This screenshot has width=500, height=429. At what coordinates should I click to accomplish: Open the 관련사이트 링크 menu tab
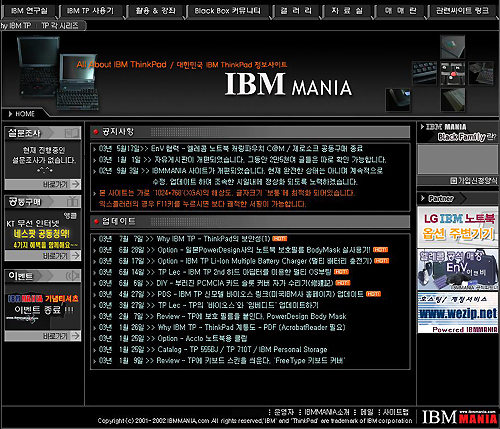(462, 11)
